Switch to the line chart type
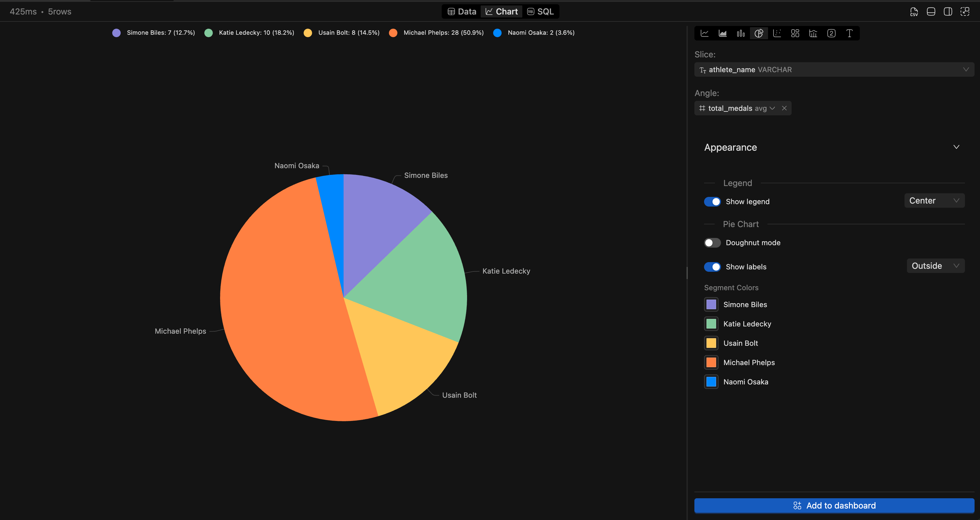The height and width of the screenshot is (520, 980). tap(705, 33)
